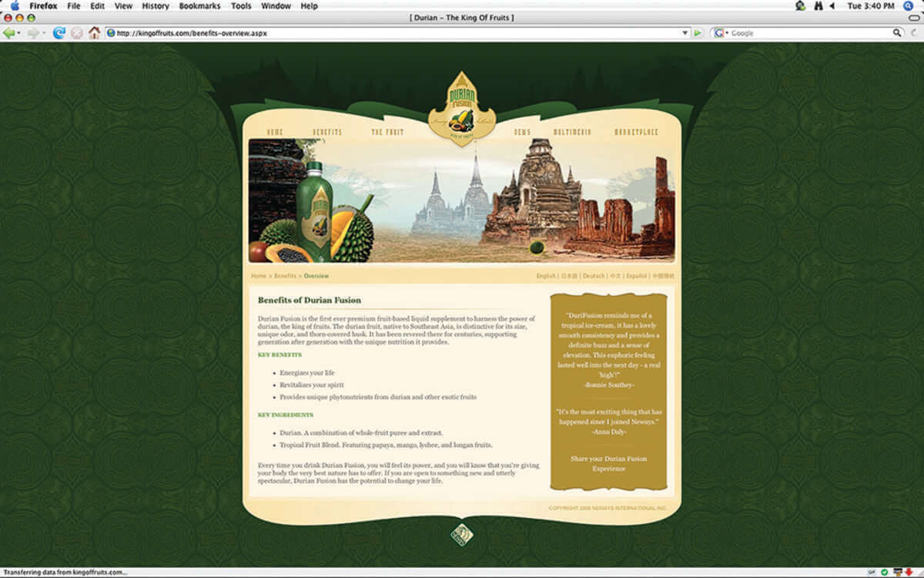Click the Benefits of Durian Fusion heading

pos(310,300)
